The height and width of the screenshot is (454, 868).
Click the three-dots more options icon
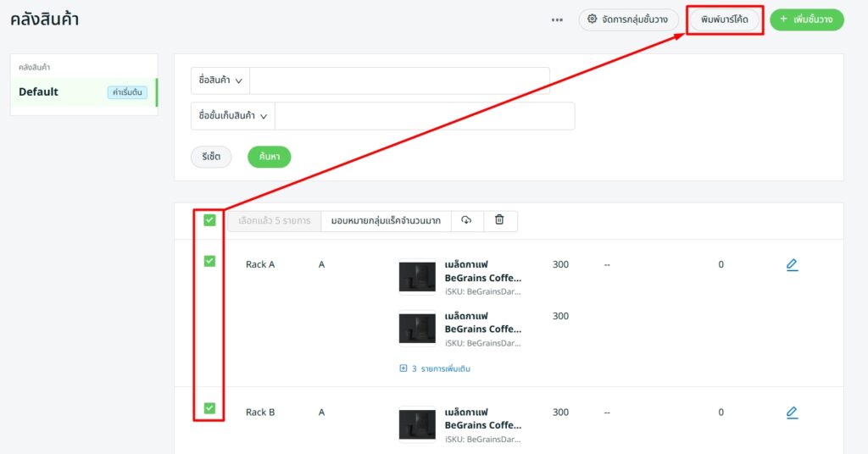coord(557,20)
